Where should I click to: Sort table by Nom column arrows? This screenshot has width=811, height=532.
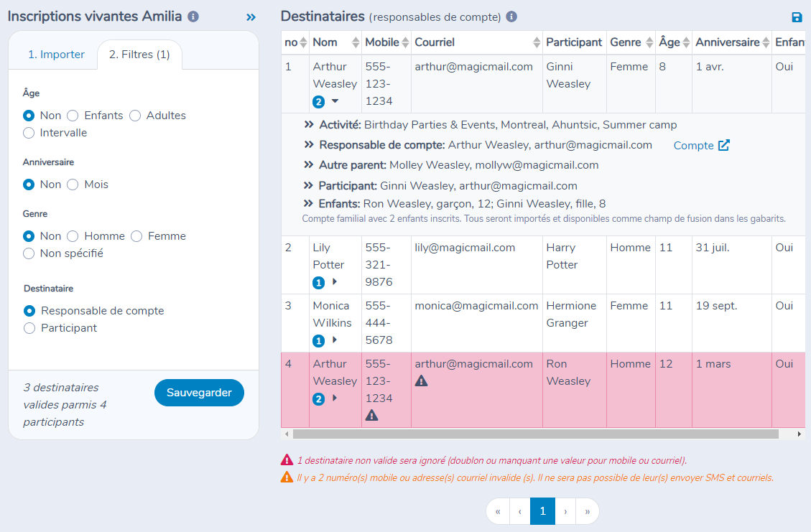pos(356,42)
